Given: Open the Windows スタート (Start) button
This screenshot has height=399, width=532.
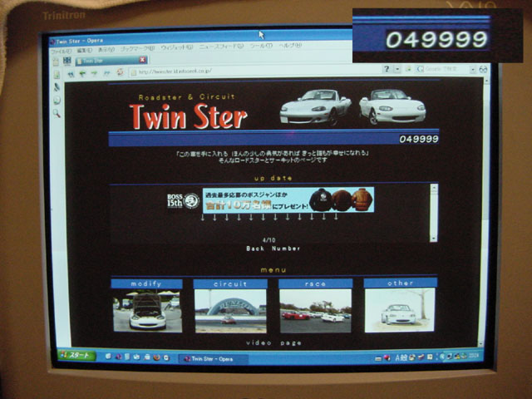Looking at the screenshot, I should click(77, 355).
